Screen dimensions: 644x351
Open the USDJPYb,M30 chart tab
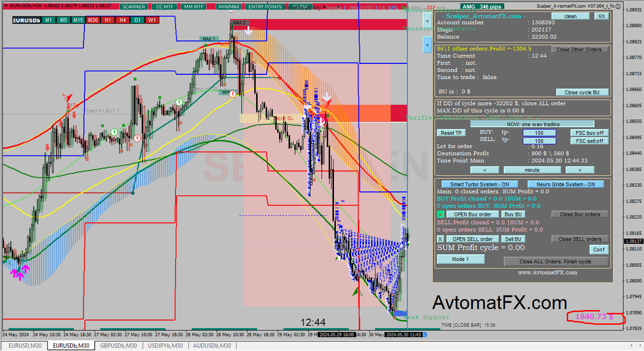[x=166, y=346]
